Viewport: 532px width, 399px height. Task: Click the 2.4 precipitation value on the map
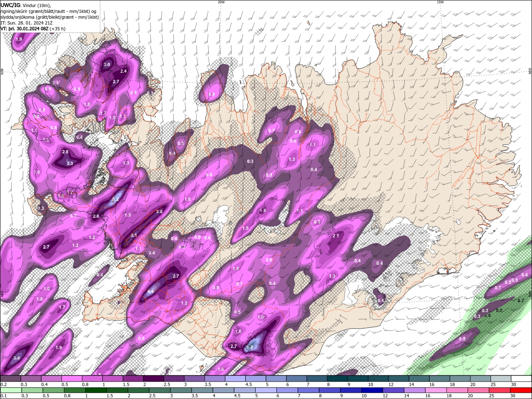(x=123, y=71)
